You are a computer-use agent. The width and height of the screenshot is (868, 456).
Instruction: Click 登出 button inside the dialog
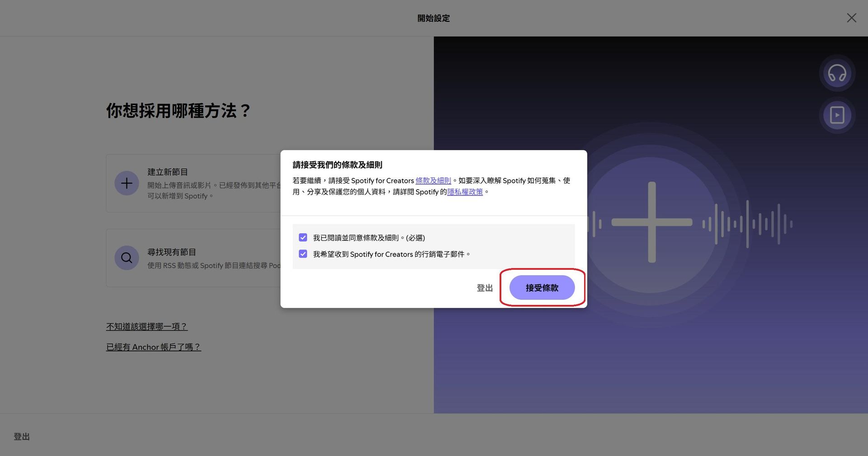485,288
